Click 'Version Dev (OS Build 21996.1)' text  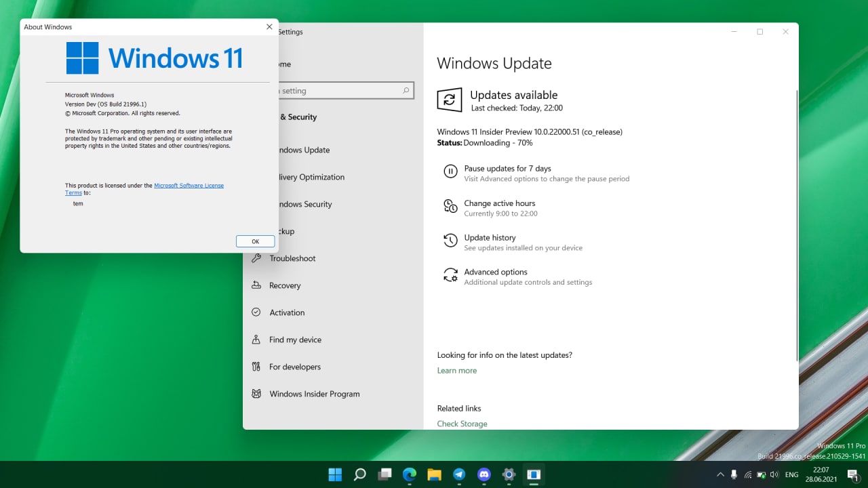tap(106, 104)
